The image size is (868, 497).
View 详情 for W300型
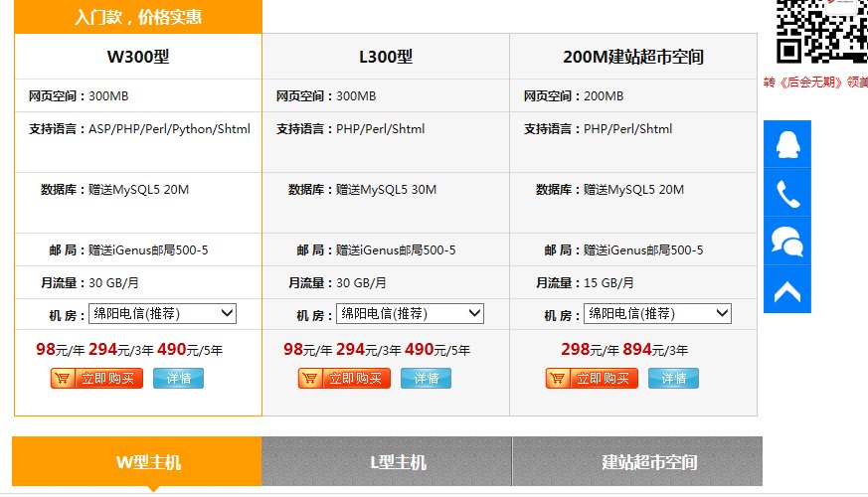[x=178, y=378]
